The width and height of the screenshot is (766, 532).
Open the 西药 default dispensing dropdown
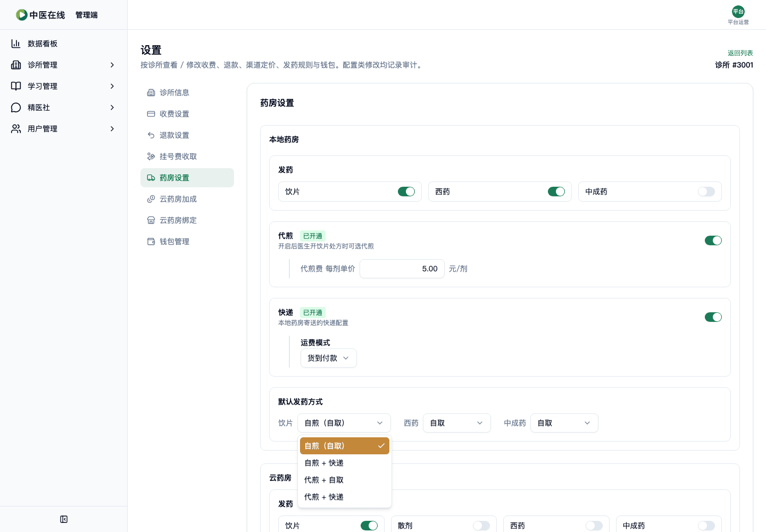pos(457,423)
